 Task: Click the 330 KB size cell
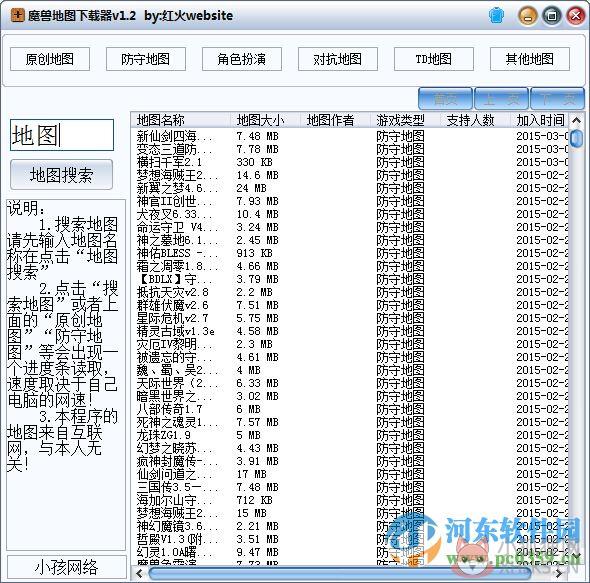(x=254, y=162)
